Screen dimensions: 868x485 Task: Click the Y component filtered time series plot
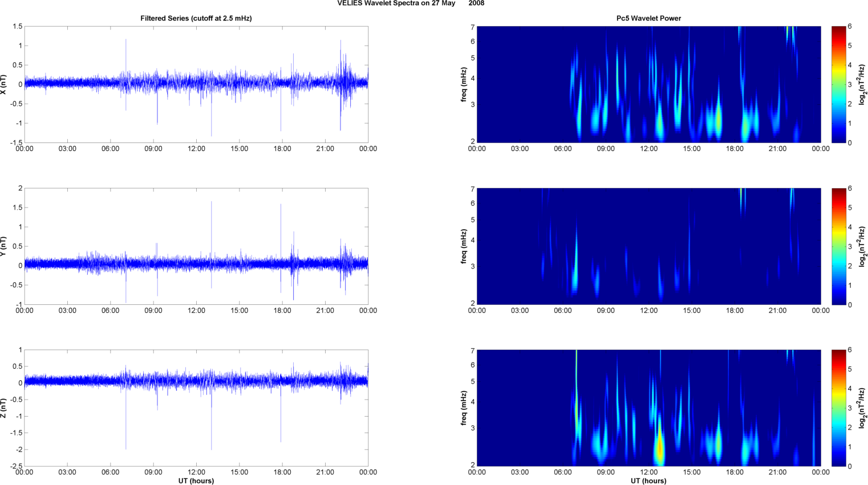(x=196, y=246)
